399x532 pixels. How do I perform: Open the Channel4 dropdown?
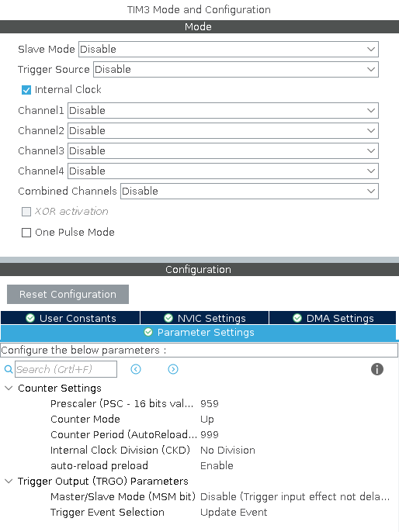point(223,171)
